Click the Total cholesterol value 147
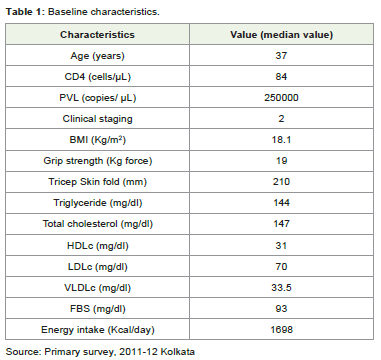381x360 pixels. pyautogui.click(x=281, y=224)
